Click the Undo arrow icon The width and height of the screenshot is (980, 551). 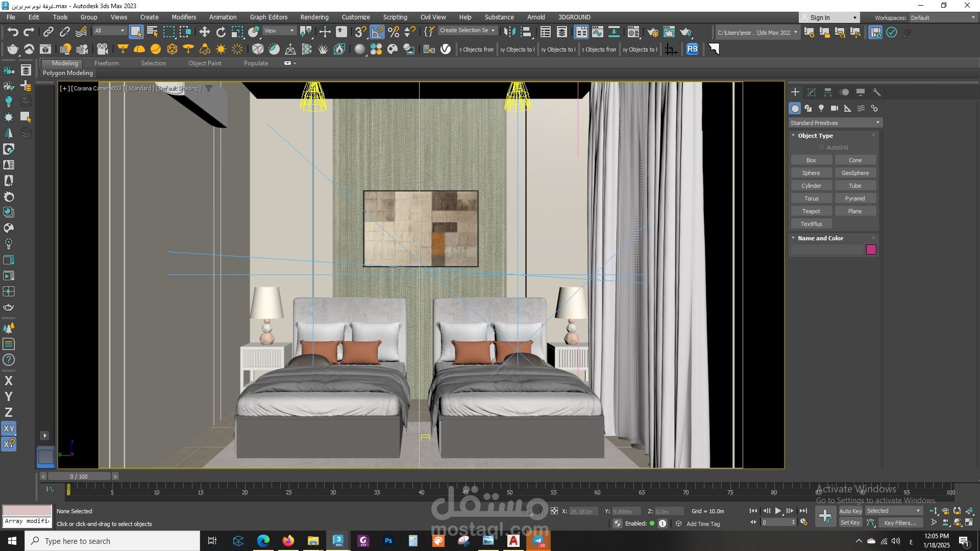13,32
